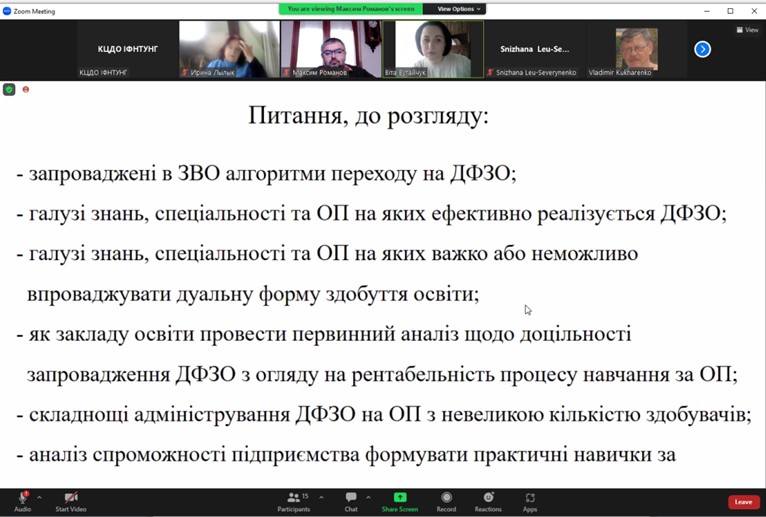Unmute using the Audio microphone icon
The height and width of the screenshot is (517, 766).
tap(22, 501)
